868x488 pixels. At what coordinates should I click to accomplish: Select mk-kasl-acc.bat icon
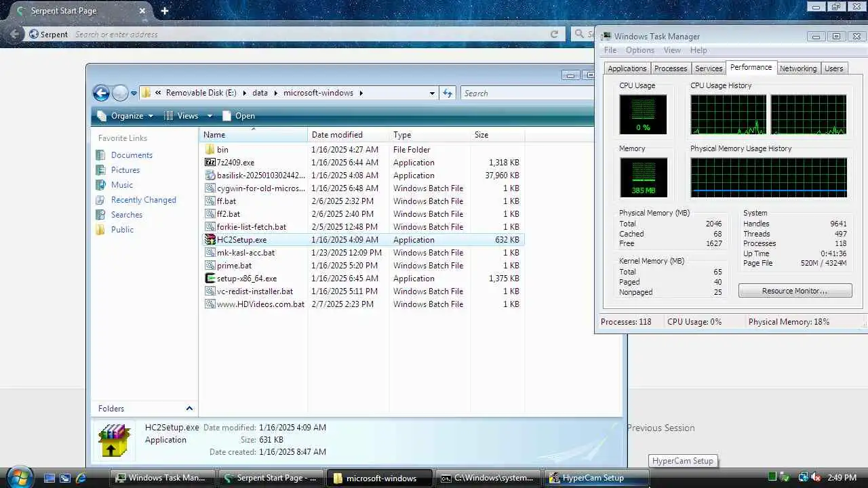[x=210, y=253]
